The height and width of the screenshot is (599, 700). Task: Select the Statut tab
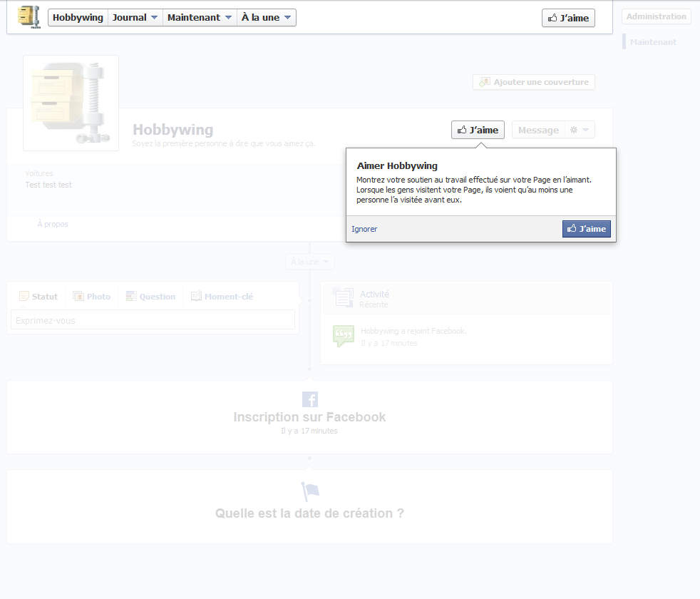(38, 297)
